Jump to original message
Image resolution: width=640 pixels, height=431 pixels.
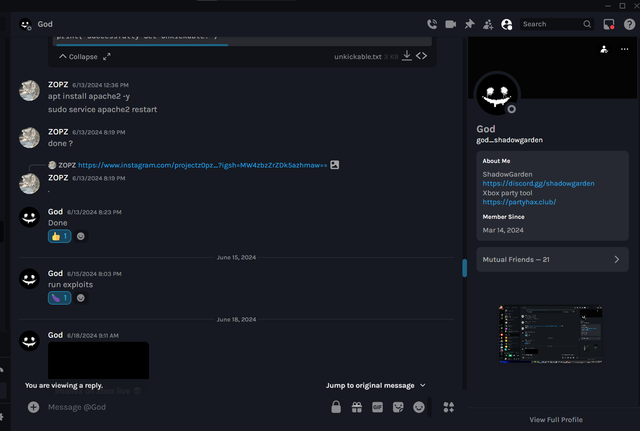(376, 385)
